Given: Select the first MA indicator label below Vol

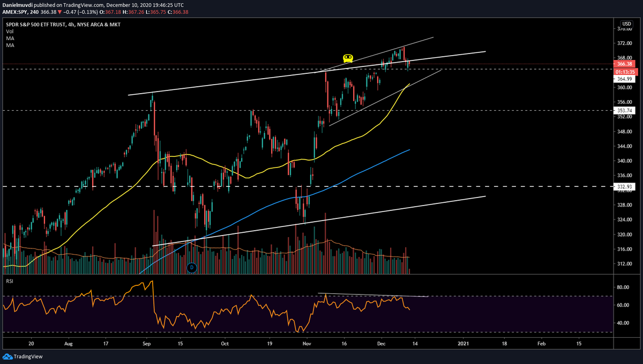Looking at the screenshot, I should (x=10, y=39).
